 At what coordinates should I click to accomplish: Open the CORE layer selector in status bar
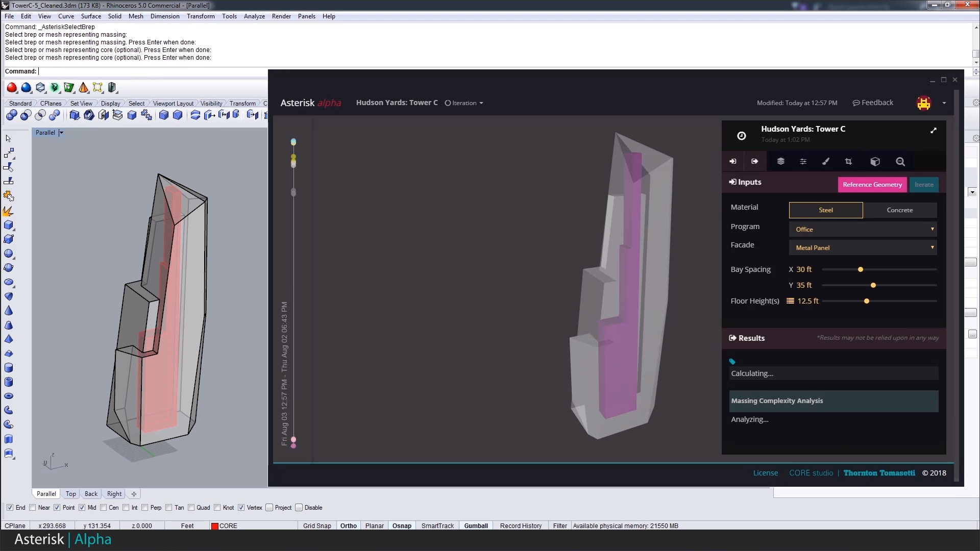253,526
